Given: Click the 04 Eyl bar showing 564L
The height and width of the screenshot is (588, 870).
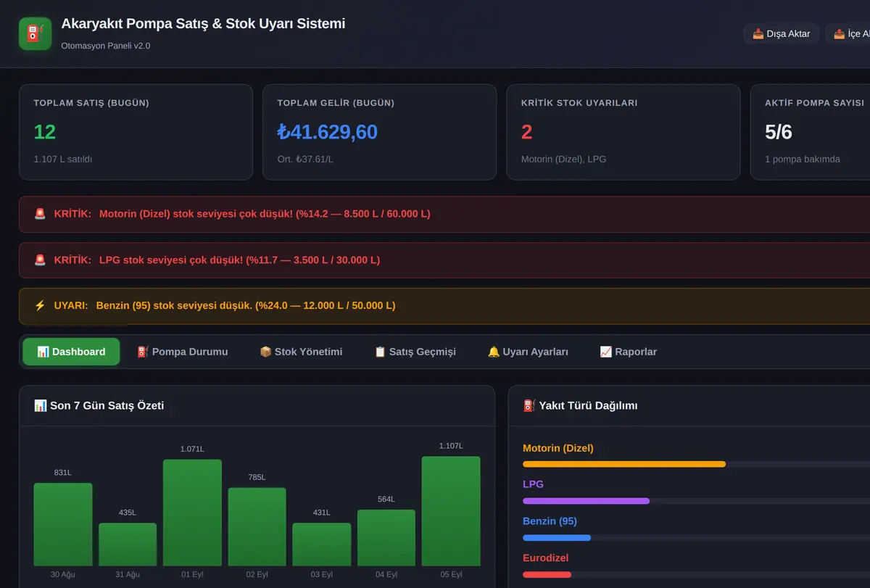Looking at the screenshot, I should tap(386, 538).
